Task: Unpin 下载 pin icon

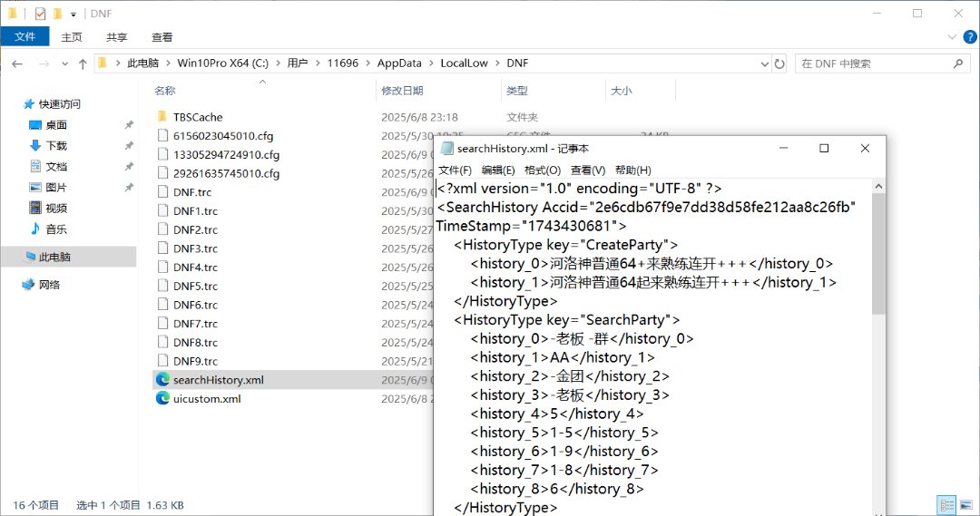Action: pyautogui.click(x=129, y=146)
